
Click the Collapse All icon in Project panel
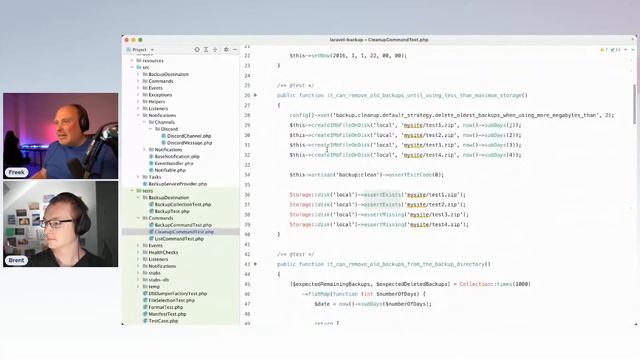215,49
